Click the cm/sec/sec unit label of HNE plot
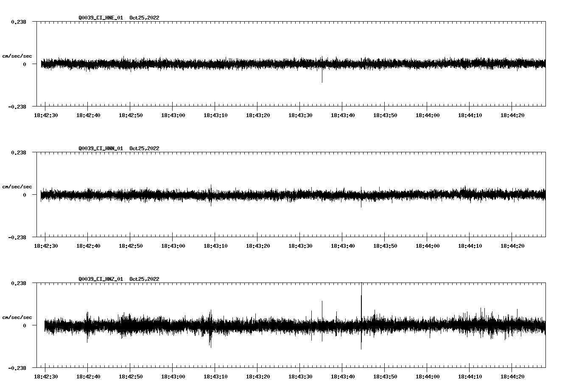This screenshot has height=392, width=576. (x=17, y=56)
